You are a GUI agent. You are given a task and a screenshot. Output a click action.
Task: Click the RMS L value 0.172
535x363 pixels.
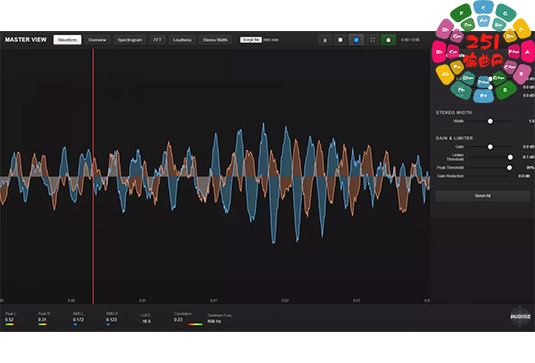78,320
